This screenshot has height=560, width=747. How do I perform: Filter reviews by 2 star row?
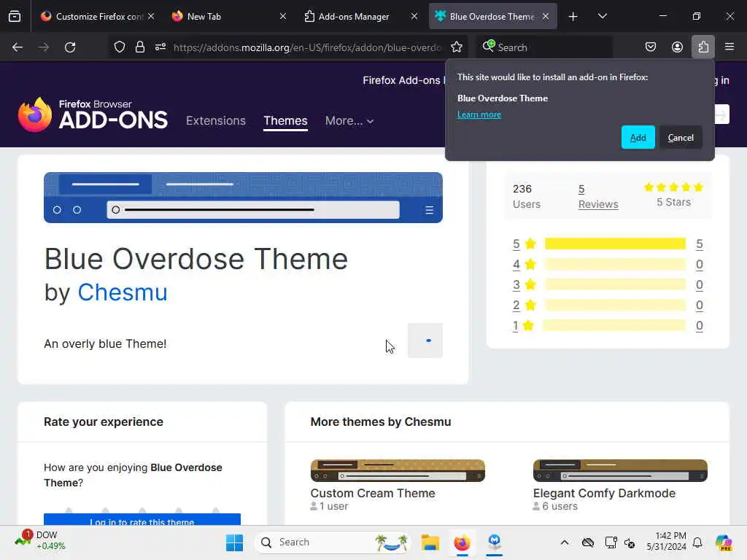(608, 306)
